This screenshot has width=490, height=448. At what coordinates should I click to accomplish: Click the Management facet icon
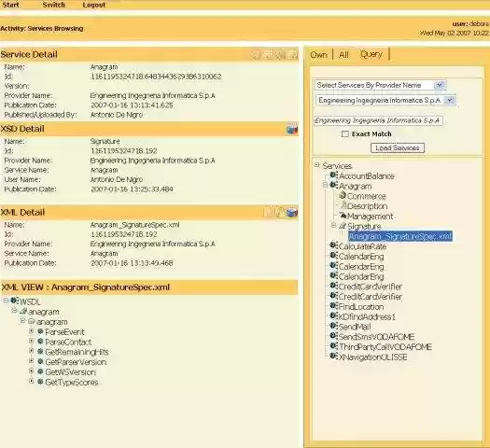343,216
